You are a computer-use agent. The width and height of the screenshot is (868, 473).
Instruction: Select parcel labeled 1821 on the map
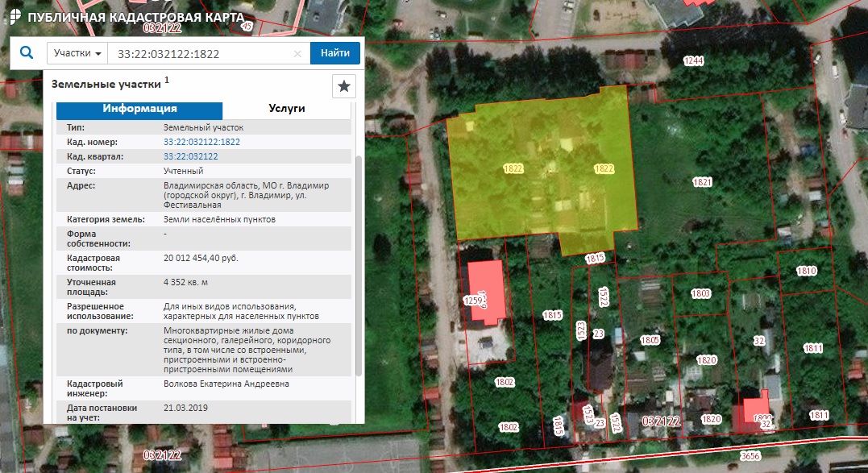(702, 182)
